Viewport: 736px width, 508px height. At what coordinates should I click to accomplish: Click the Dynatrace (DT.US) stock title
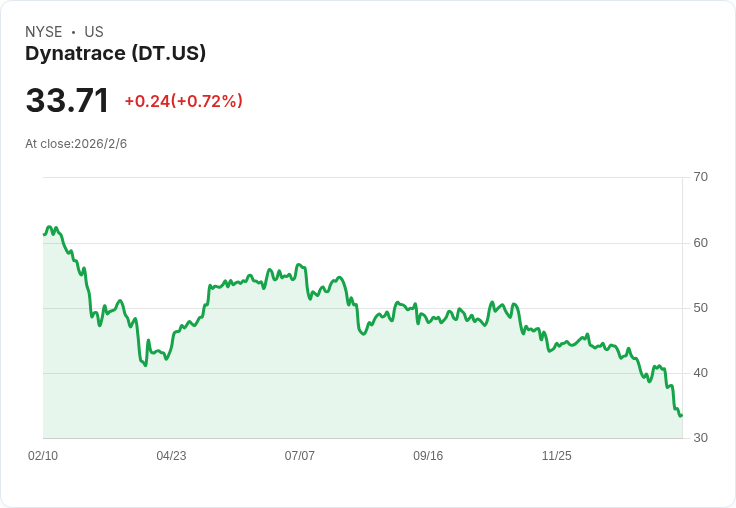click(x=115, y=53)
